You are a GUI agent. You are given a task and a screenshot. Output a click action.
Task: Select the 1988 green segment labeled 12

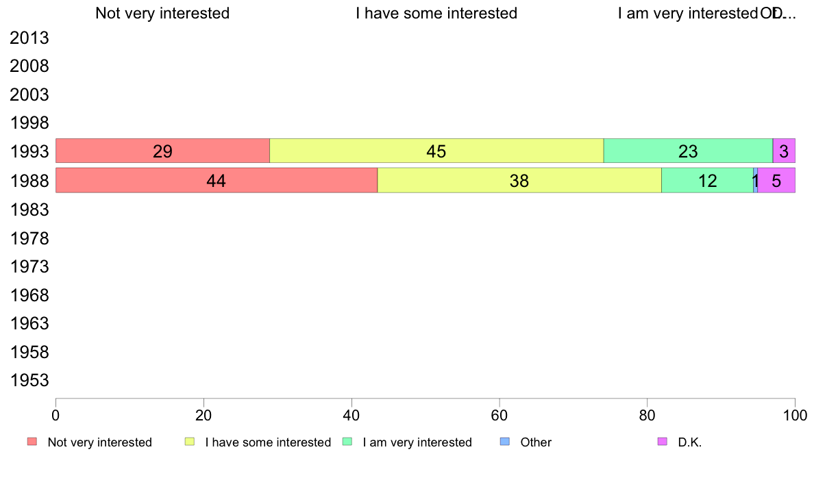[707, 180]
